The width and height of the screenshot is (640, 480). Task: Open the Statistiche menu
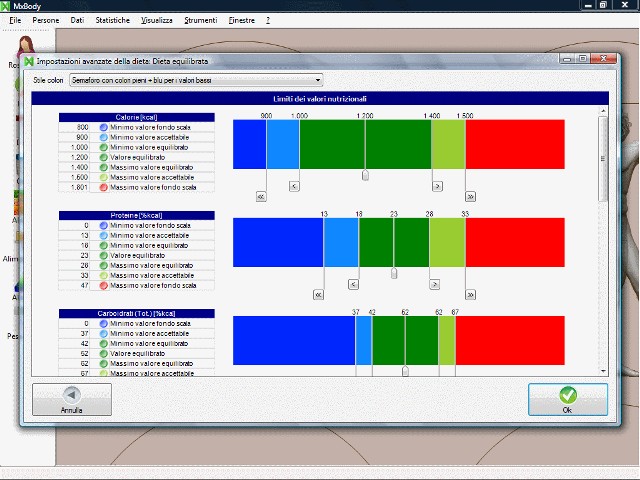click(x=111, y=20)
